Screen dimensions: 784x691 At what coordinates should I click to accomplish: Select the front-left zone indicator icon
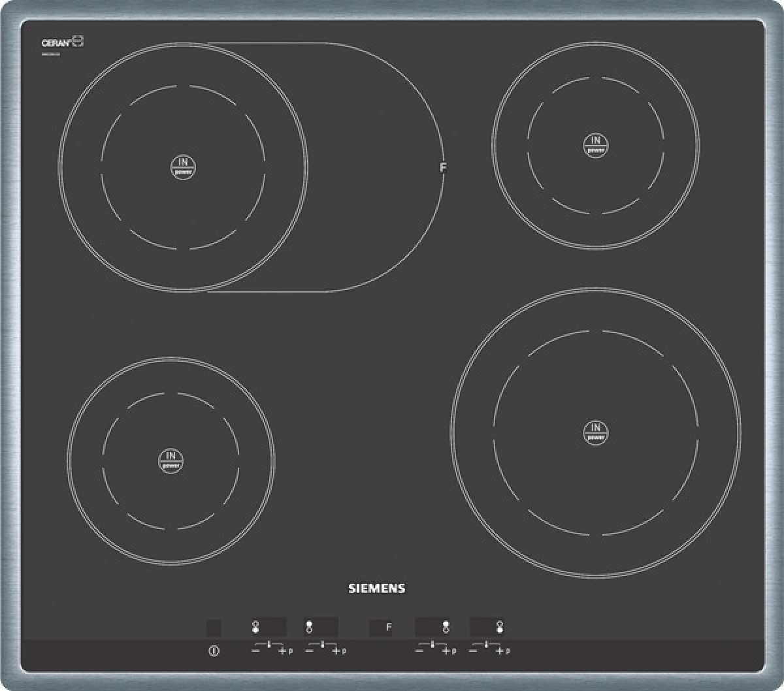coord(255,628)
